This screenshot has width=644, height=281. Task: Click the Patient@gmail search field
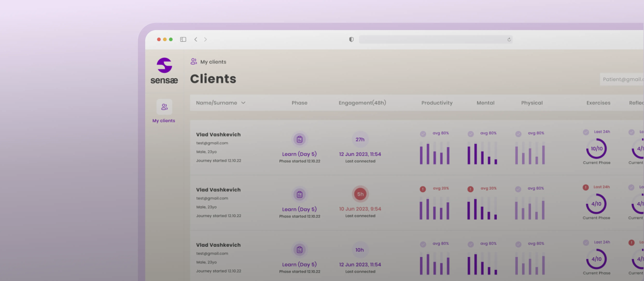click(x=622, y=79)
